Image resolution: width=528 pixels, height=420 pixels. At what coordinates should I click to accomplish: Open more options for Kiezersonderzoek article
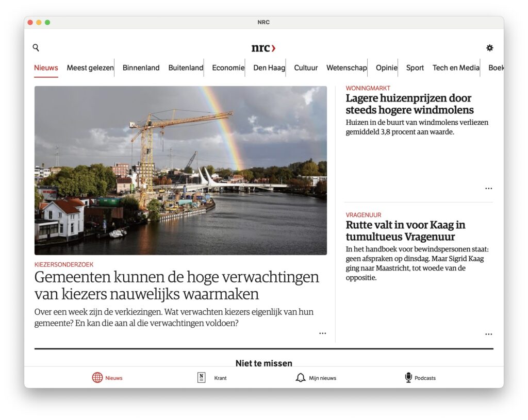[323, 333]
